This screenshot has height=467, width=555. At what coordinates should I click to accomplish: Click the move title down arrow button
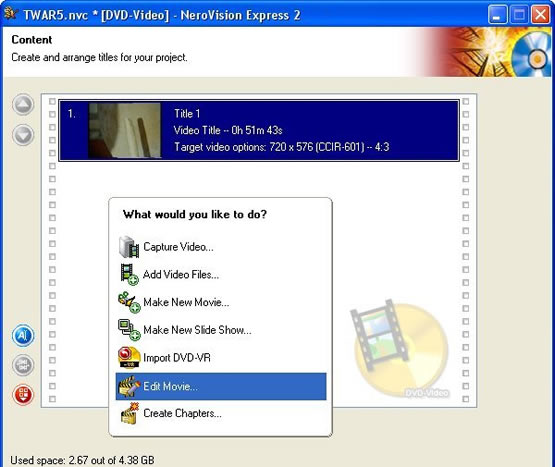[23, 135]
